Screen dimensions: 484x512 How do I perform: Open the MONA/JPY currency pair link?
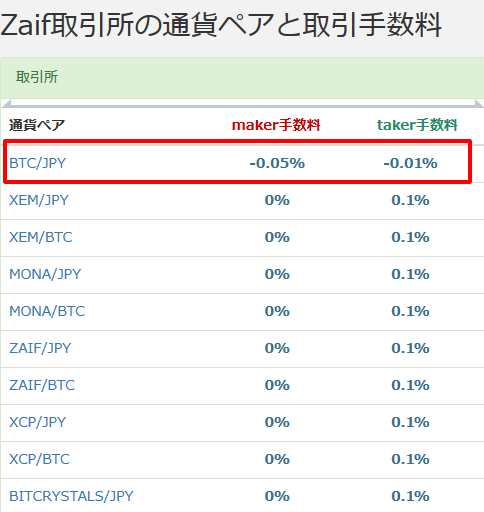coord(45,274)
